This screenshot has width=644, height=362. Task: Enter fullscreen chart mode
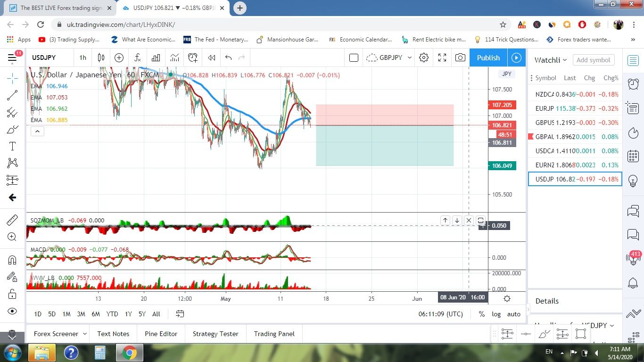tap(442, 58)
